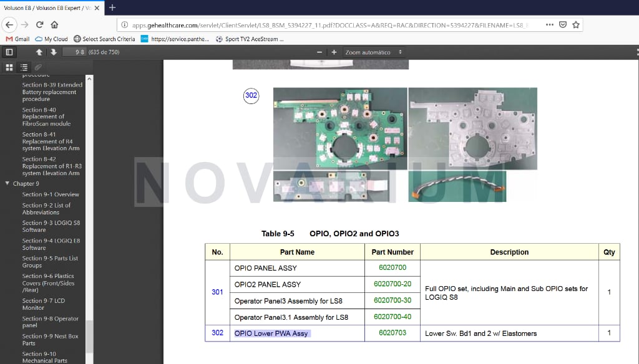Open Gmail bookmark
Image resolution: width=639 pixels, height=364 pixels.
point(18,39)
